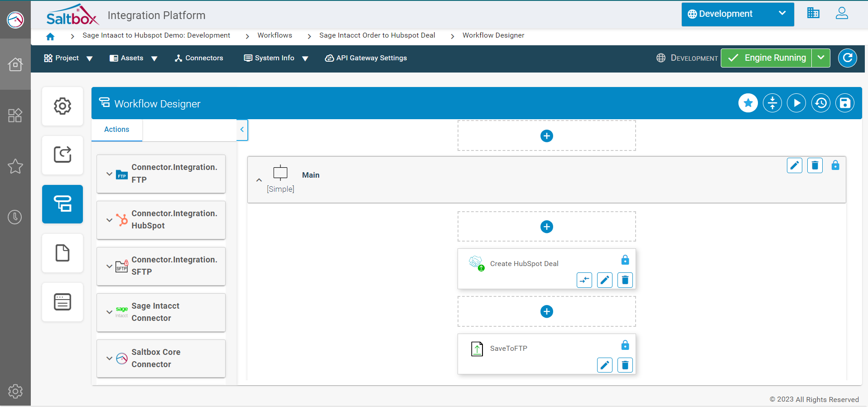Open workflow history with the clock icon

click(820, 103)
